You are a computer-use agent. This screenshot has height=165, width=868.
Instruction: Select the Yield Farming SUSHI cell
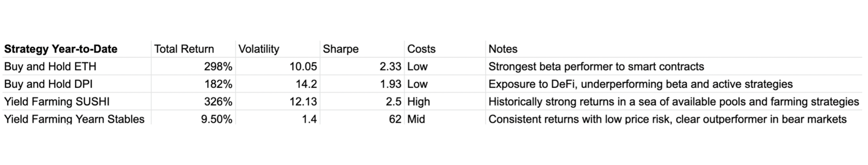click(76, 102)
